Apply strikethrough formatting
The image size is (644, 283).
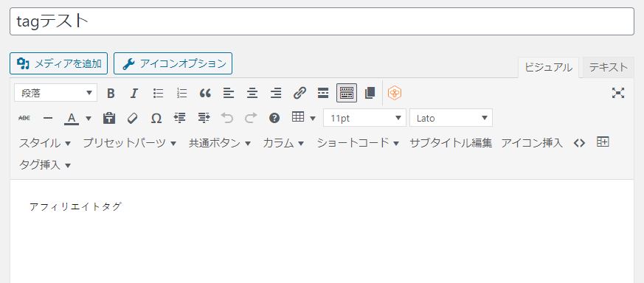(24, 118)
